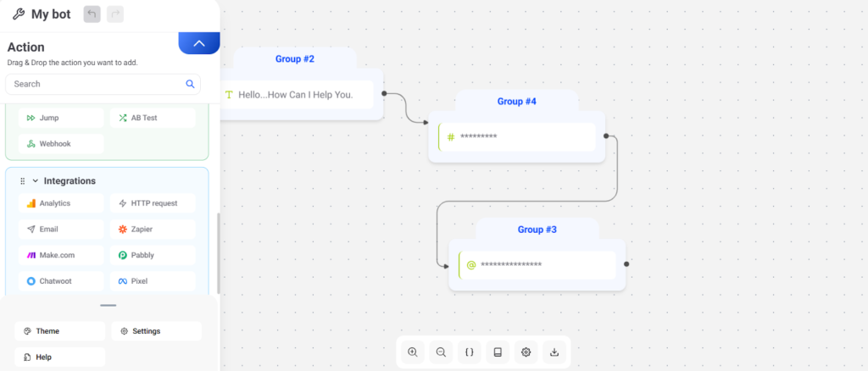This screenshot has height=371, width=868.
Task: Open variables with the curly braces icon
Action: coord(470,352)
